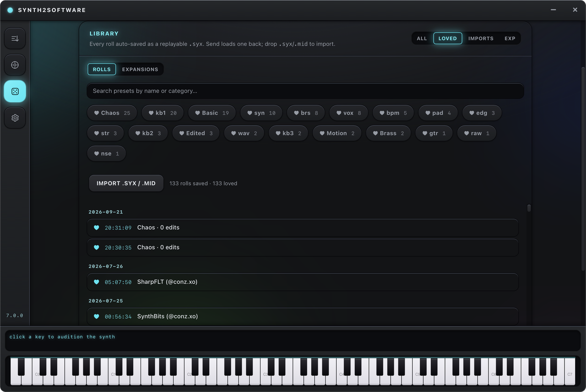
Task: Switch to the EXP filter
Action: (510, 38)
